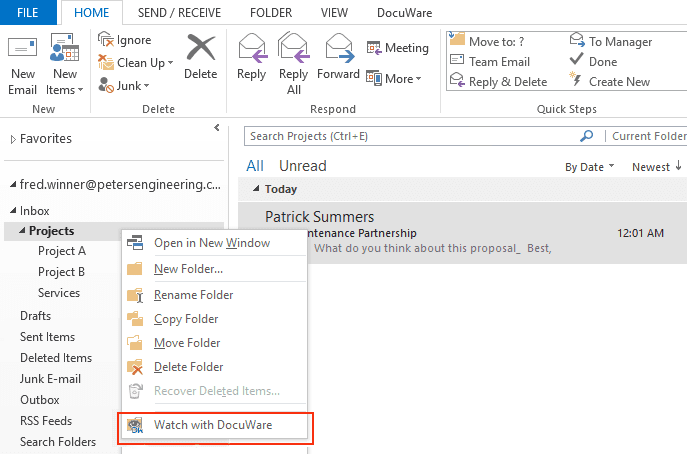This screenshot has width=687, height=454.
Task: Choose Open in New Window
Action: 214,243
